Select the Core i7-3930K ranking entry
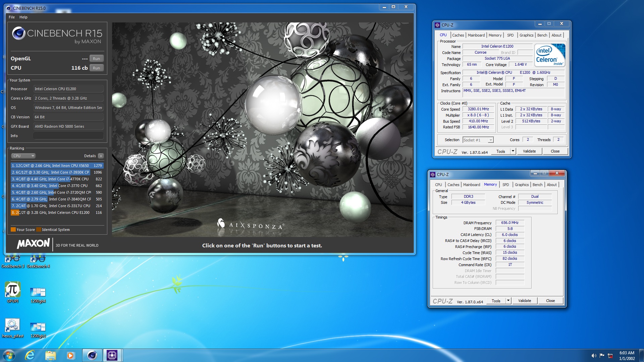 point(57,172)
